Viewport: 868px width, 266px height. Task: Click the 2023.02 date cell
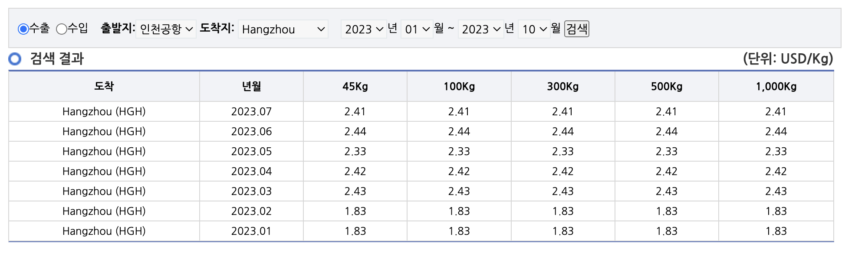251,211
